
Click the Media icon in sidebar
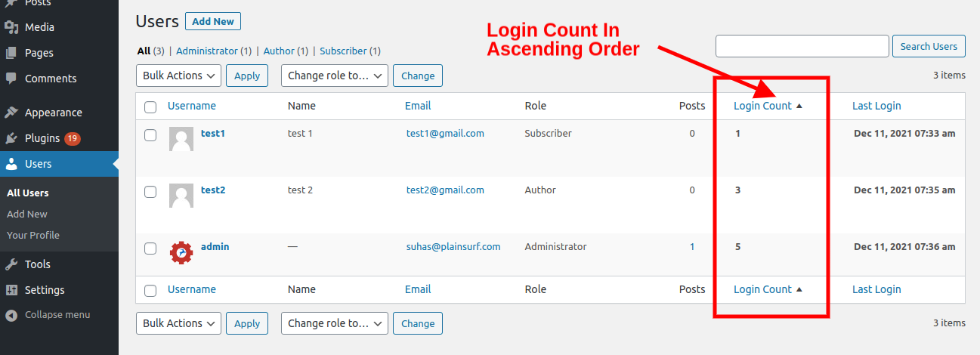coord(11,27)
